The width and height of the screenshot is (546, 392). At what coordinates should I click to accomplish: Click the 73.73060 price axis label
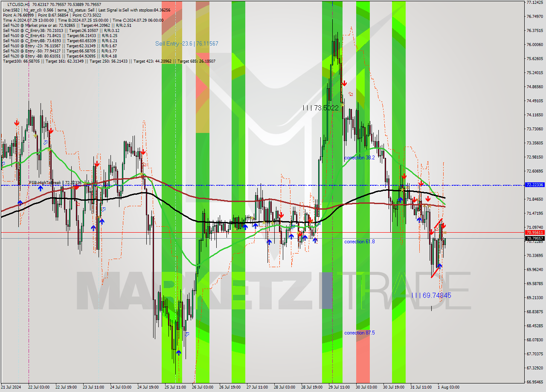[535, 129]
